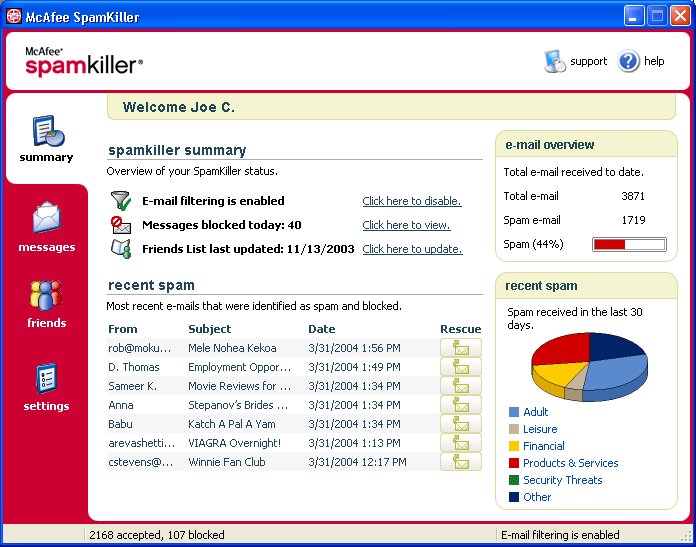696x547 pixels.
Task: Rescue the Employment Oppor… message from D. Thomas
Action: point(461,367)
